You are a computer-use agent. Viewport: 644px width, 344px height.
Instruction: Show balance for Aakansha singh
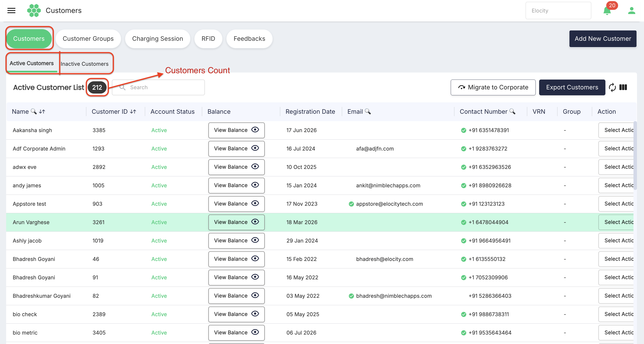click(236, 130)
